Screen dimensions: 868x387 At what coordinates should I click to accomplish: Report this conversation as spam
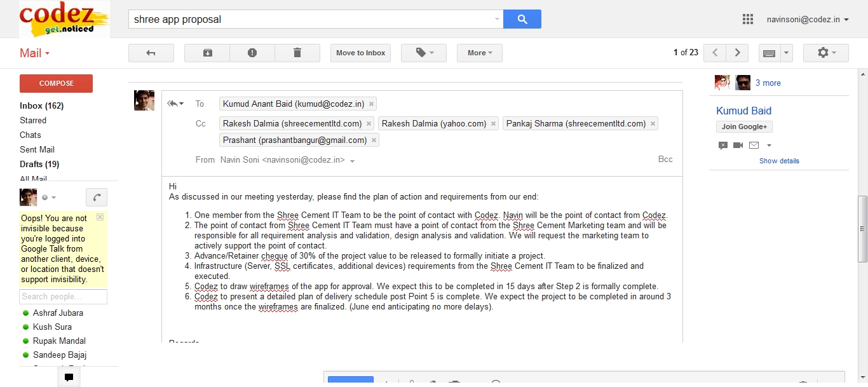coord(252,53)
